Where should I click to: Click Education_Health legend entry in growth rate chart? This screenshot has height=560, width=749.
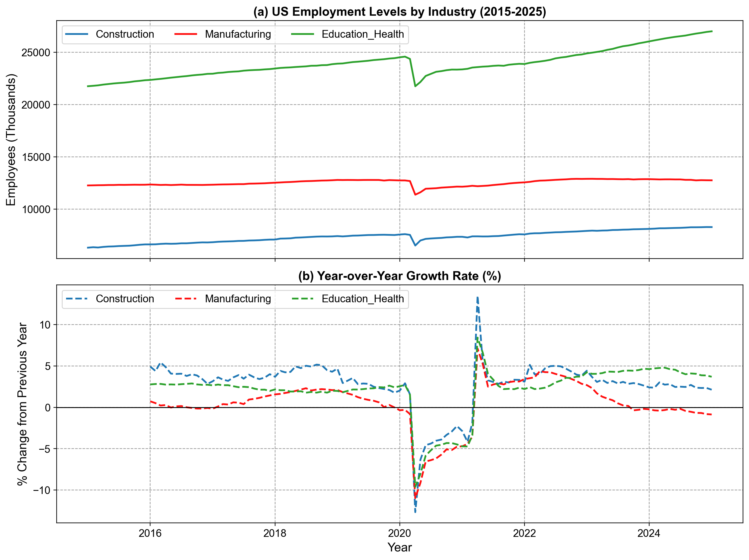[x=363, y=299]
